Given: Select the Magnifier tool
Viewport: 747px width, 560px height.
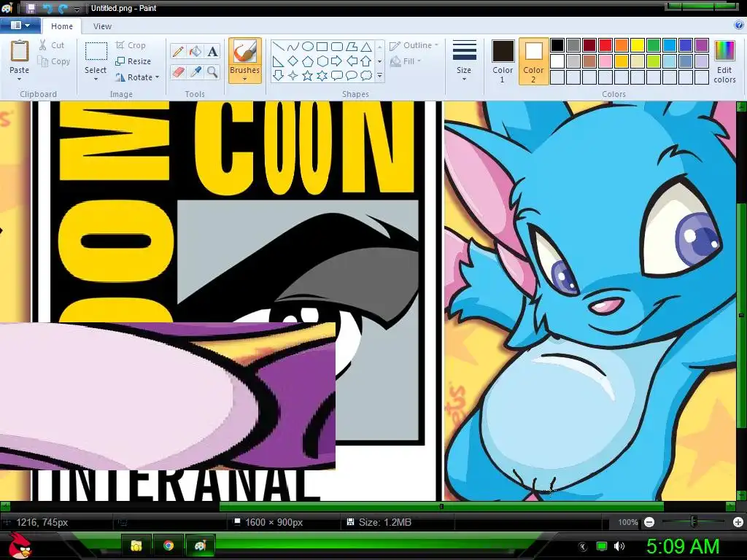Looking at the screenshot, I should tap(212, 72).
